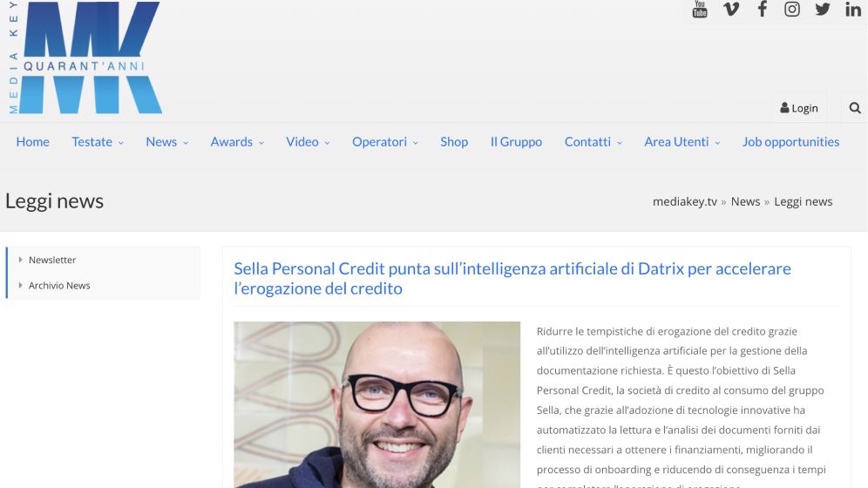Click the Login button
Image resolution: width=868 pixels, height=488 pixels.
[x=799, y=108]
